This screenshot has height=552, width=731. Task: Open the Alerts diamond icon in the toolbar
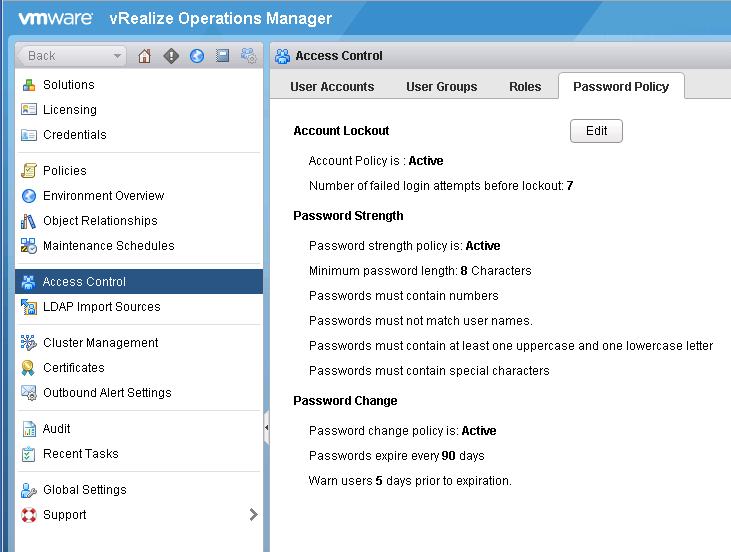click(171, 56)
